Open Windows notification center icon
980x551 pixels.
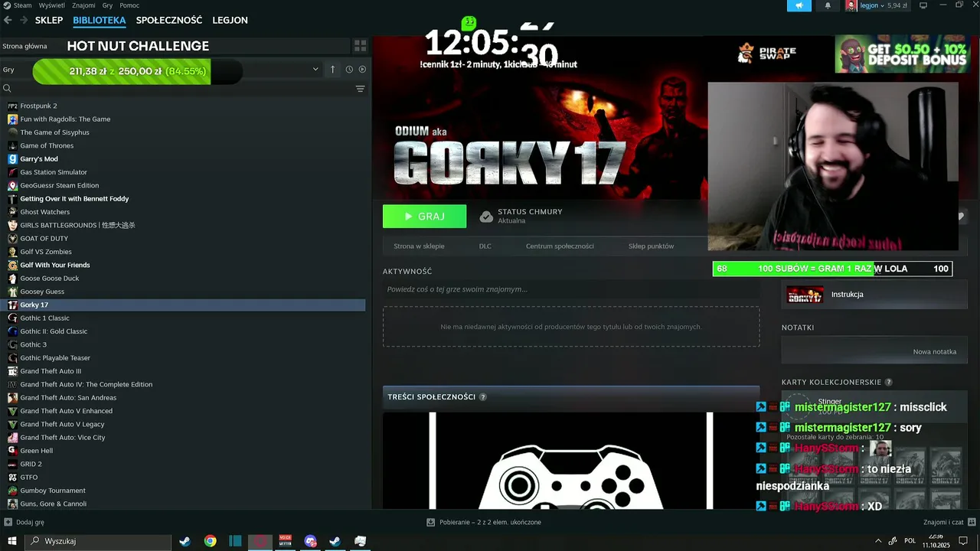pyautogui.click(x=963, y=541)
